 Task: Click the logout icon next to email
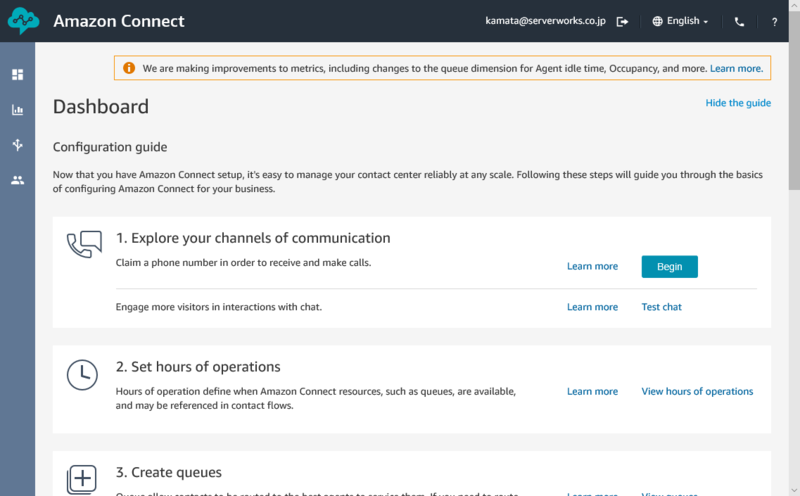pos(622,21)
